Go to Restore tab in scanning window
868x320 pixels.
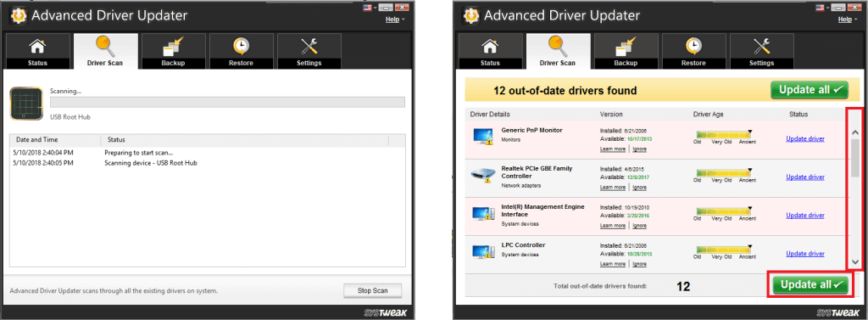coord(241,51)
